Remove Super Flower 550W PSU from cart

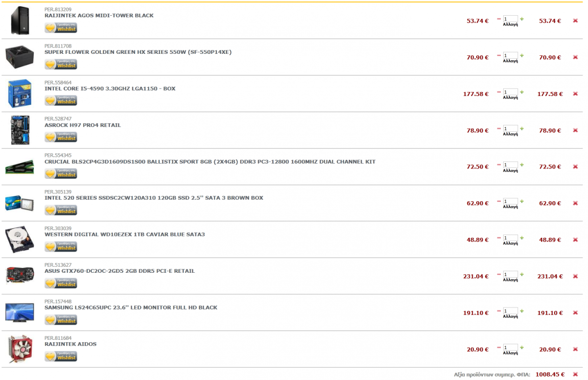[x=575, y=57]
